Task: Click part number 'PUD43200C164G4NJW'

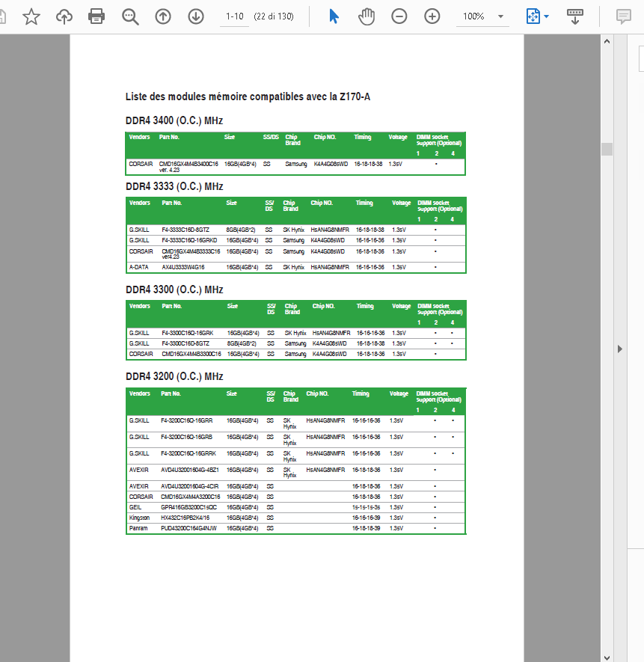Action: coord(188,528)
